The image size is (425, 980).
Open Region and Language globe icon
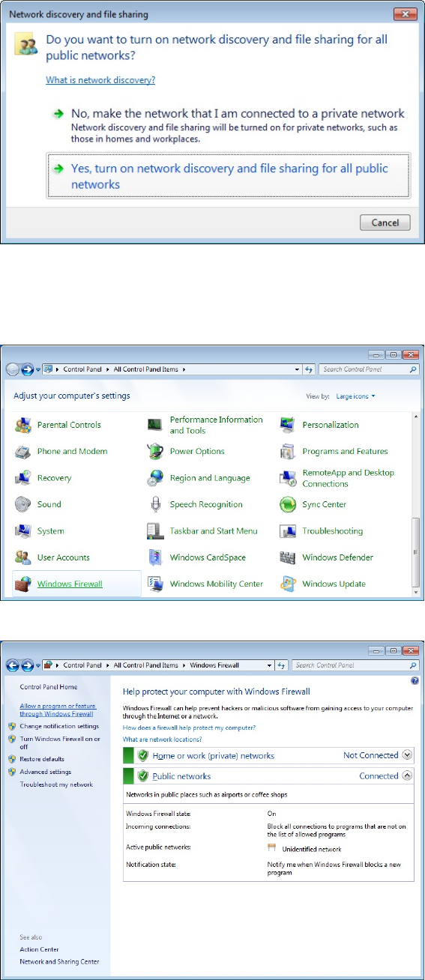click(x=156, y=478)
